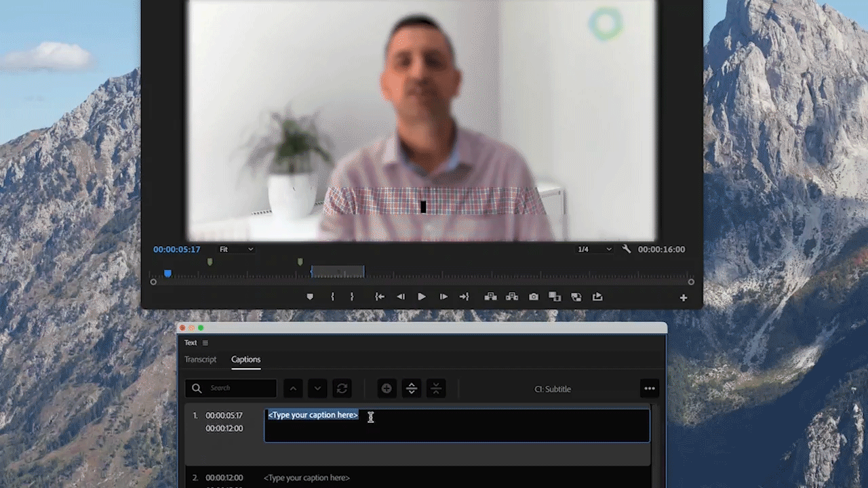
Task: Open the Fit zoom level dropdown
Action: (236, 249)
